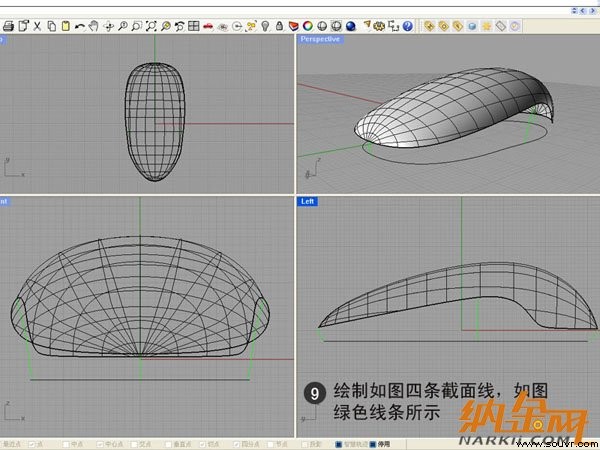Click the up-down scroll arrows at top right
Viewport: 600px width, 450px height.
(574, 11)
